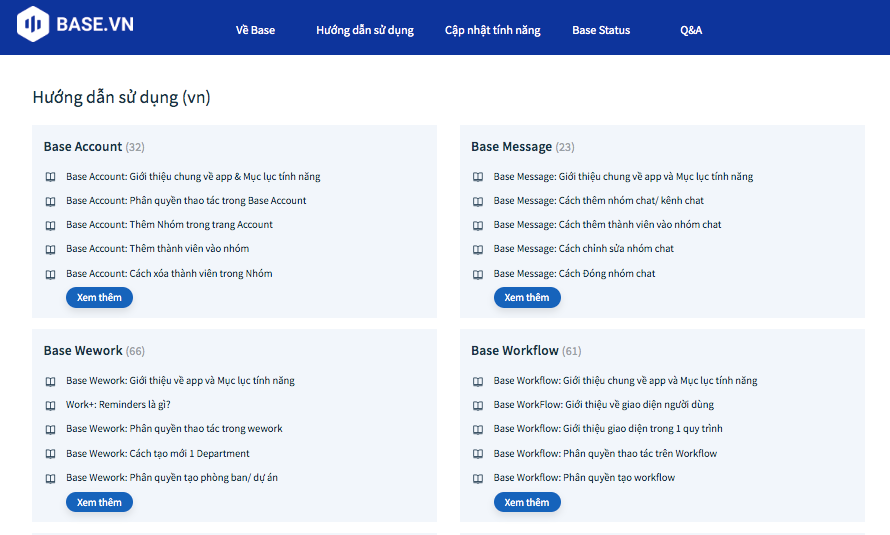Go to Cập nhật tính năng page

(x=493, y=30)
